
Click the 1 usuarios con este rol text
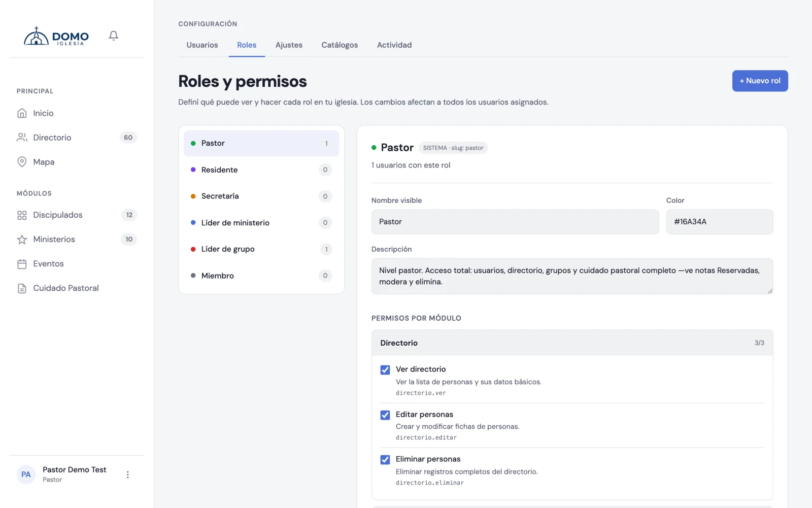[x=411, y=165]
